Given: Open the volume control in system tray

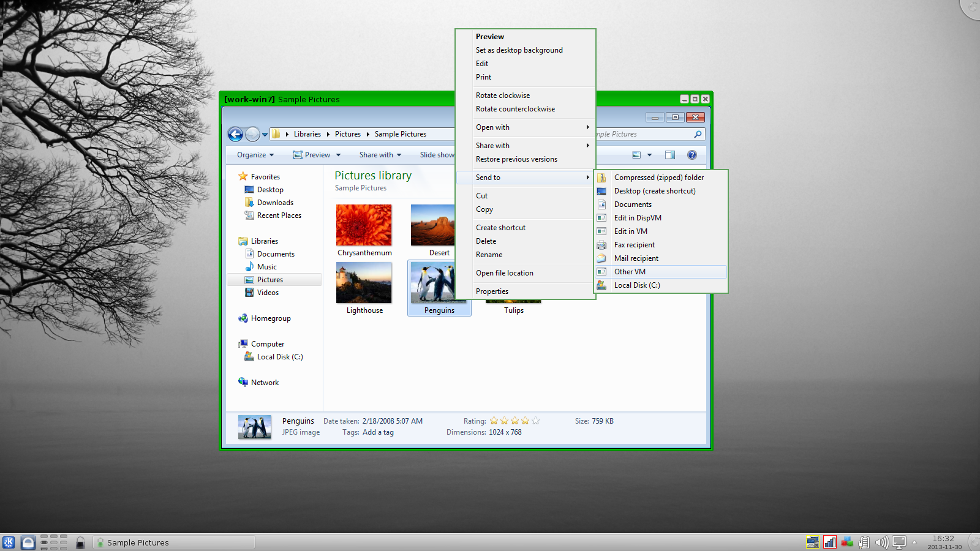Looking at the screenshot, I should (882, 542).
